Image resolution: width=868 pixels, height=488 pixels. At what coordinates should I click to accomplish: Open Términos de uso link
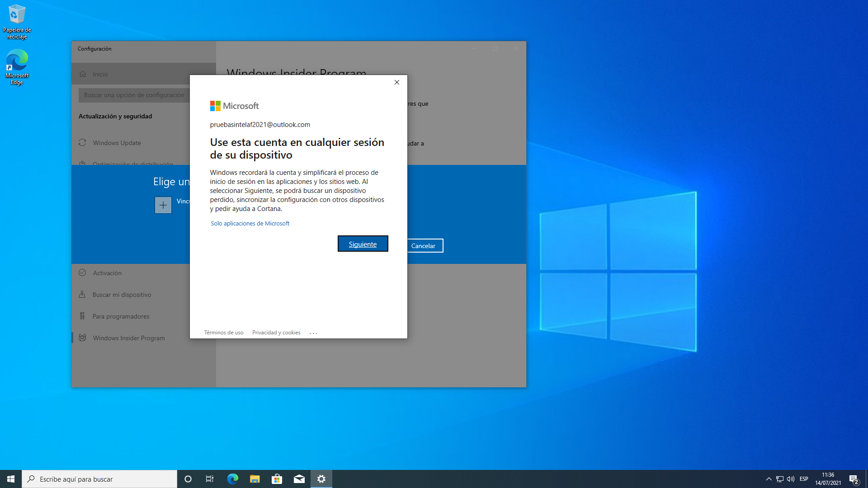pyautogui.click(x=224, y=333)
